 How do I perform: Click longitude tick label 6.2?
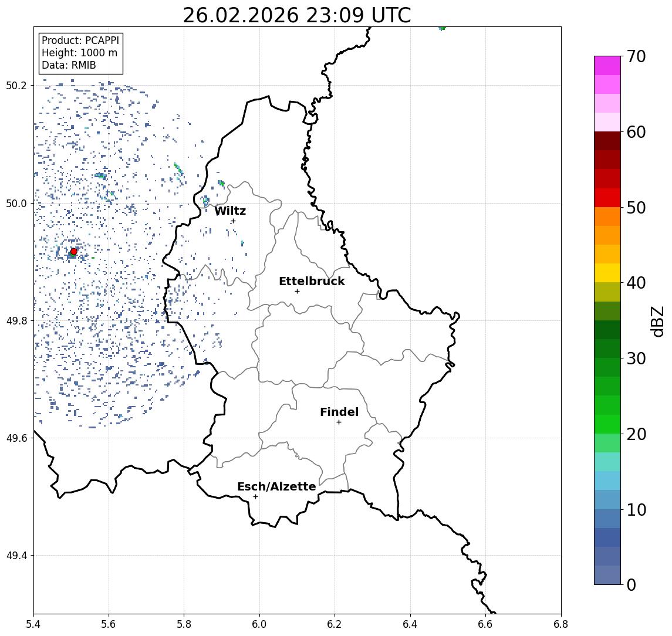coord(335,624)
